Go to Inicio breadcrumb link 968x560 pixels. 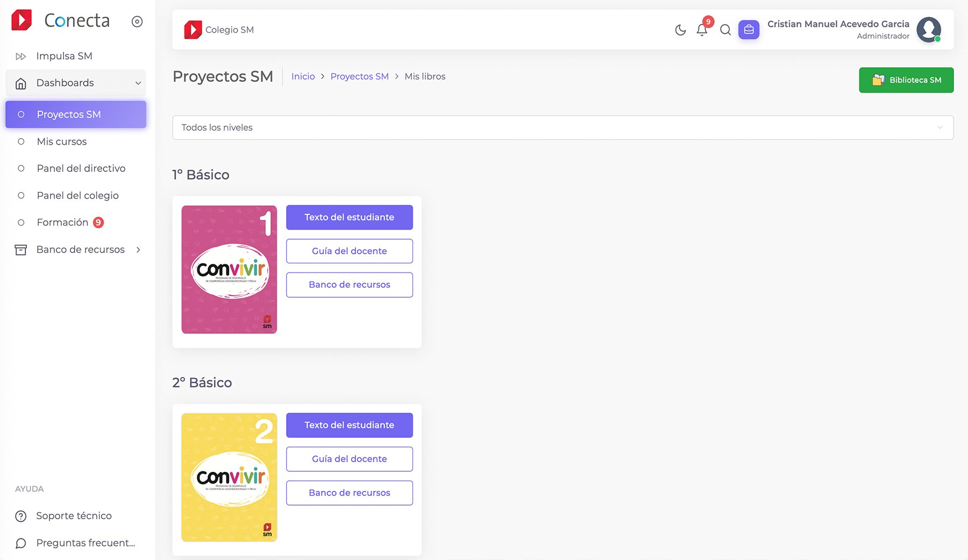pos(303,76)
